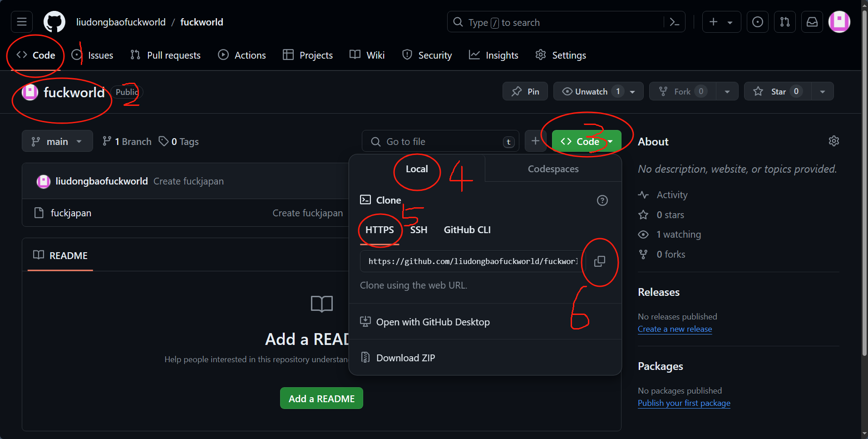The width and height of the screenshot is (868, 439).
Task: Open the Actions tab
Action: coord(242,55)
